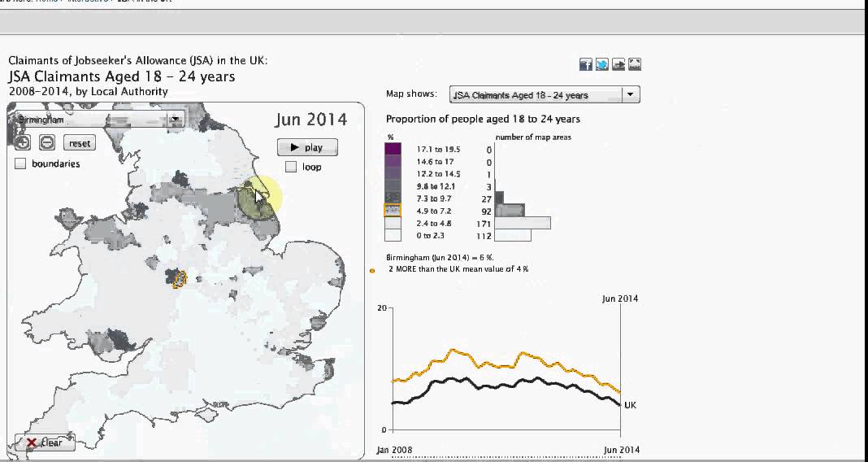Select the 14.6 to 17 legend swatch

pos(393,161)
